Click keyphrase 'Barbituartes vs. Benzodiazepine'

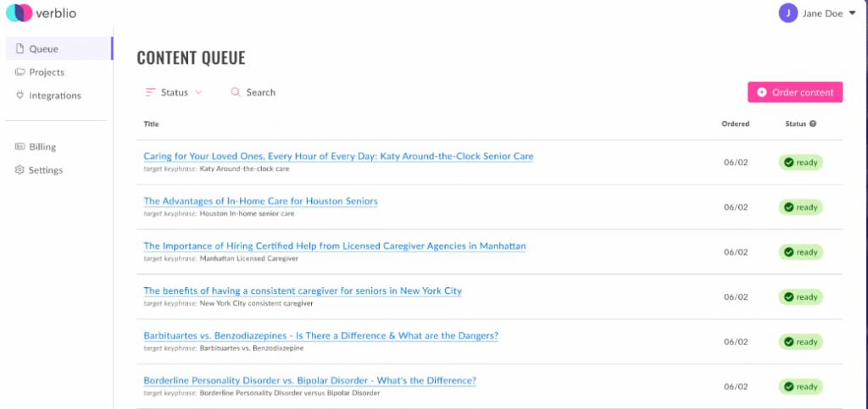(x=251, y=348)
